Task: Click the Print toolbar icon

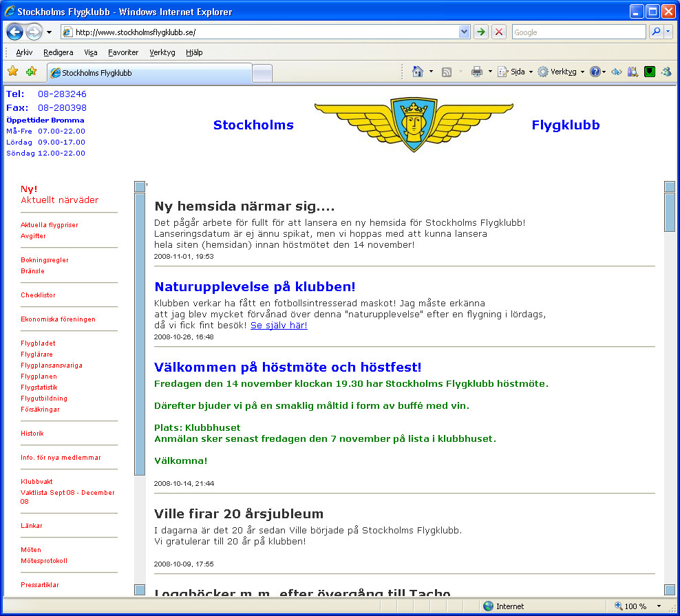Action: [x=476, y=72]
